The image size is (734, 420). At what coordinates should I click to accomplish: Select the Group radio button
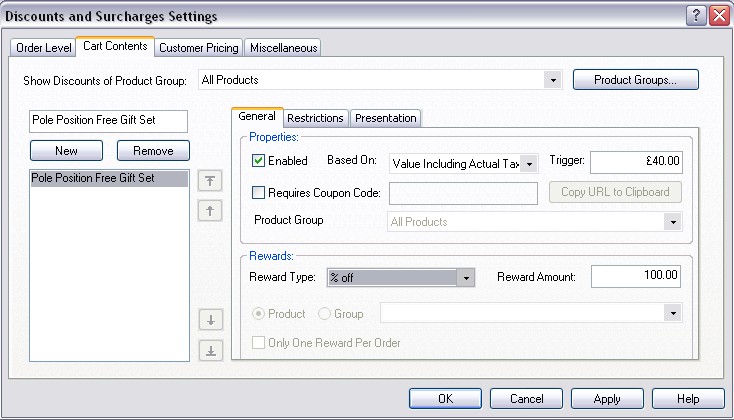click(324, 314)
